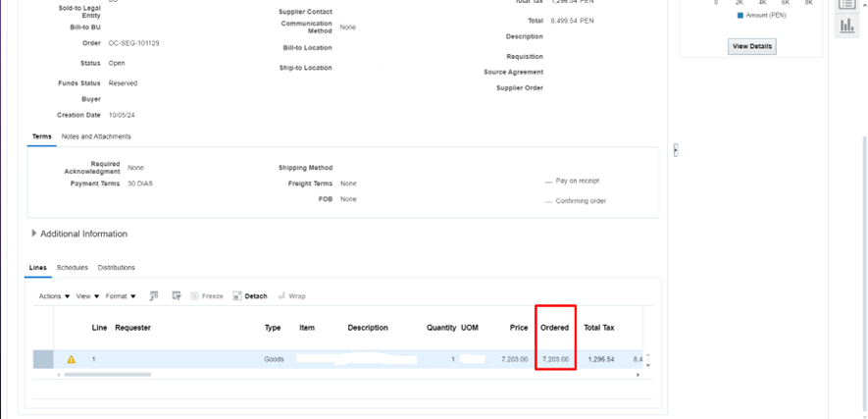This screenshot has height=419, width=868.
Task: Click the Description column header
Action: point(368,328)
